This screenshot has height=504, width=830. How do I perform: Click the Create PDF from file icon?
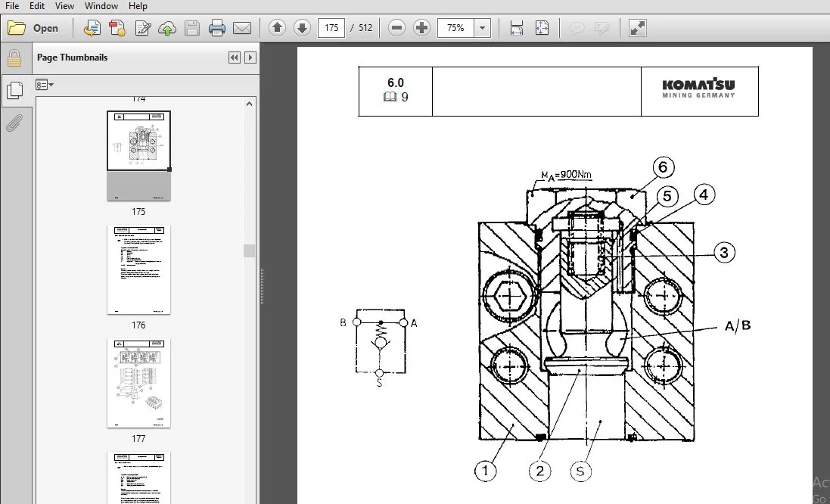pos(92,28)
